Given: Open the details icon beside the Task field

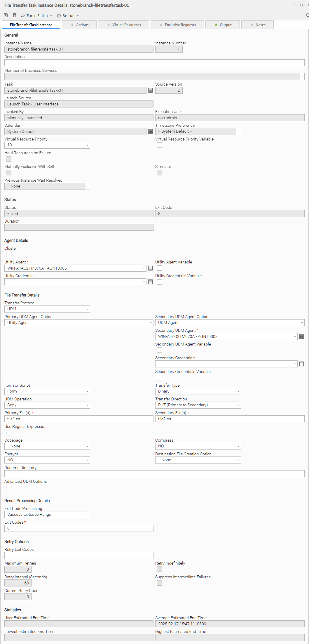Looking at the screenshot, I should pyautogui.click(x=151, y=91).
